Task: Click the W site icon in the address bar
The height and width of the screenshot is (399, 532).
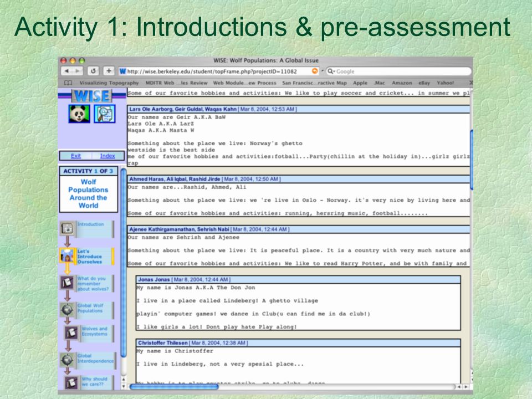Action: click(x=122, y=71)
